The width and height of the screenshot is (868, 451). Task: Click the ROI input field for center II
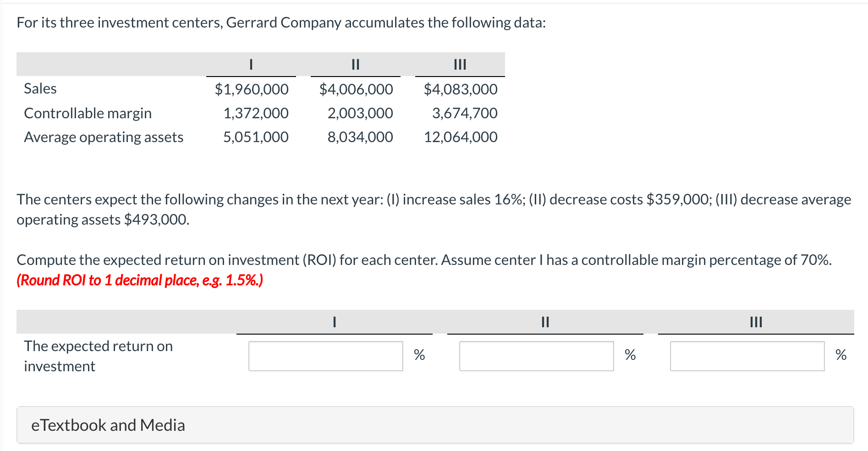click(536, 355)
